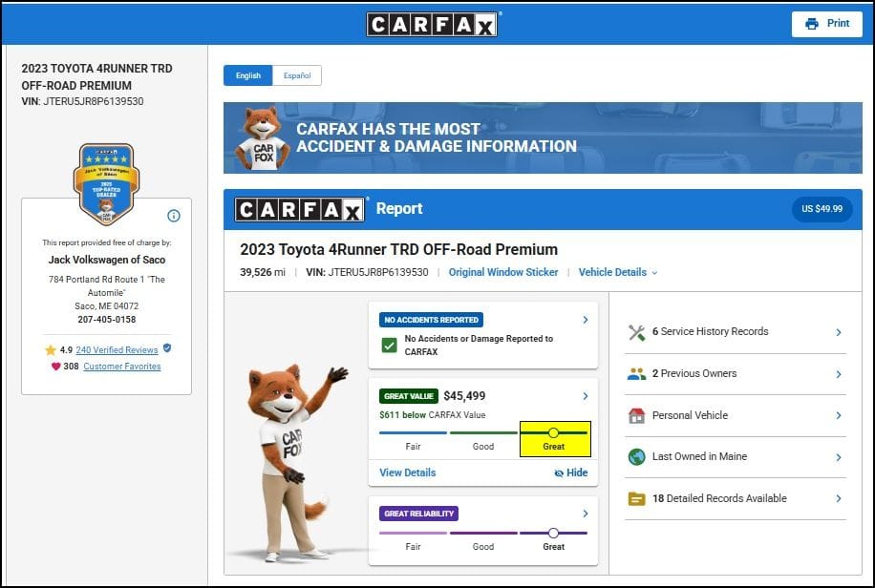This screenshot has width=875, height=588.
Task: Expand the Great Reliability card chevron
Action: 585,514
